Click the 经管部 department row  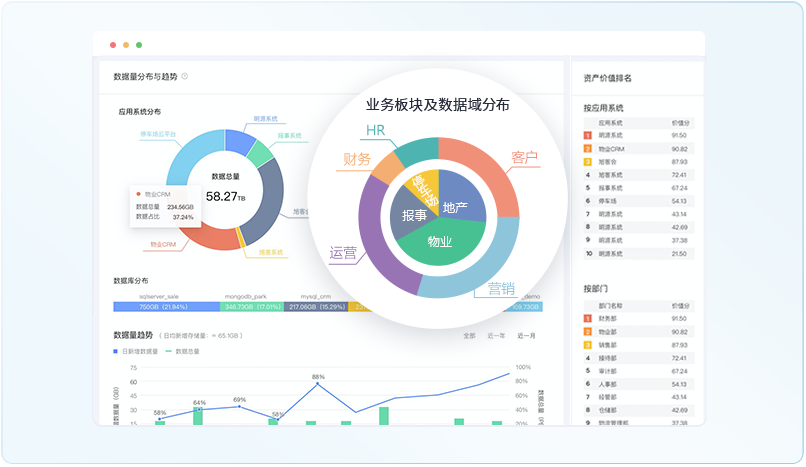coord(639,397)
